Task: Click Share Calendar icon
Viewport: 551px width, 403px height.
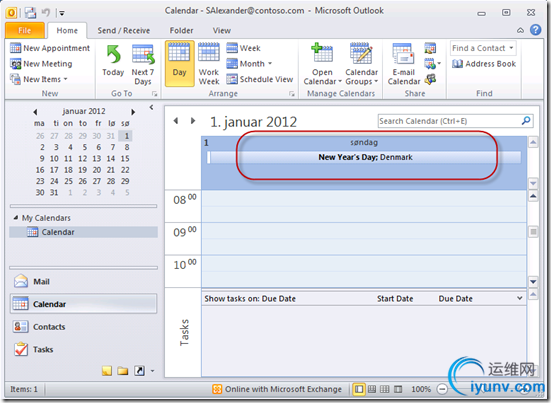Action: coord(430,48)
